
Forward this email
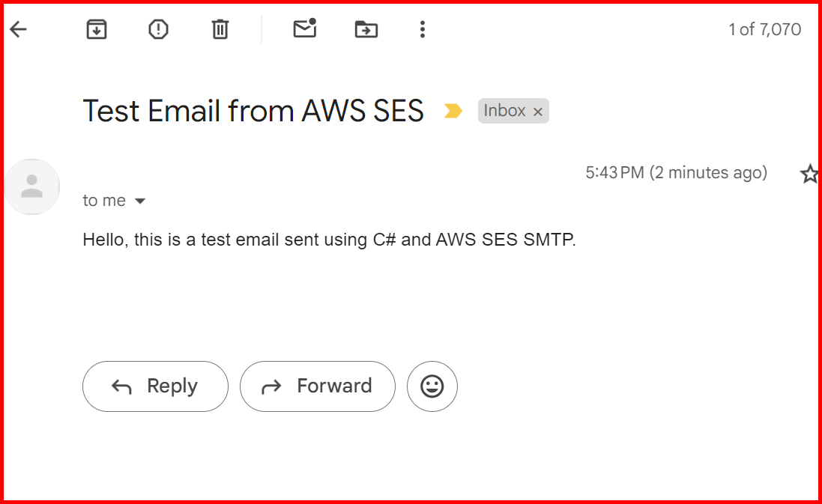tap(317, 386)
